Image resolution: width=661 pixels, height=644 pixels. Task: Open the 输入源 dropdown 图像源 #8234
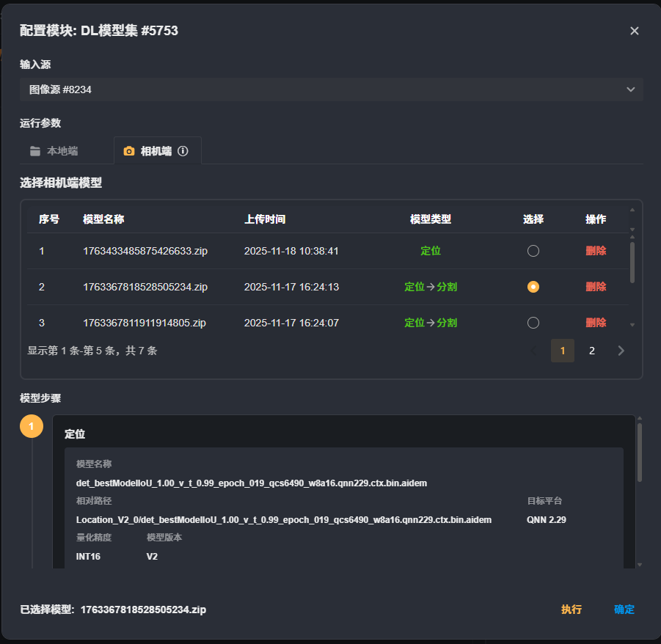pos(331,89)
